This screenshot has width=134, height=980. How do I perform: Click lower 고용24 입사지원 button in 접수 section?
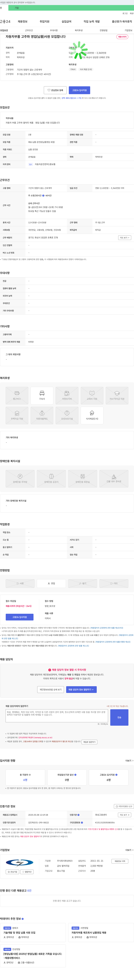(x=19, y=617)
